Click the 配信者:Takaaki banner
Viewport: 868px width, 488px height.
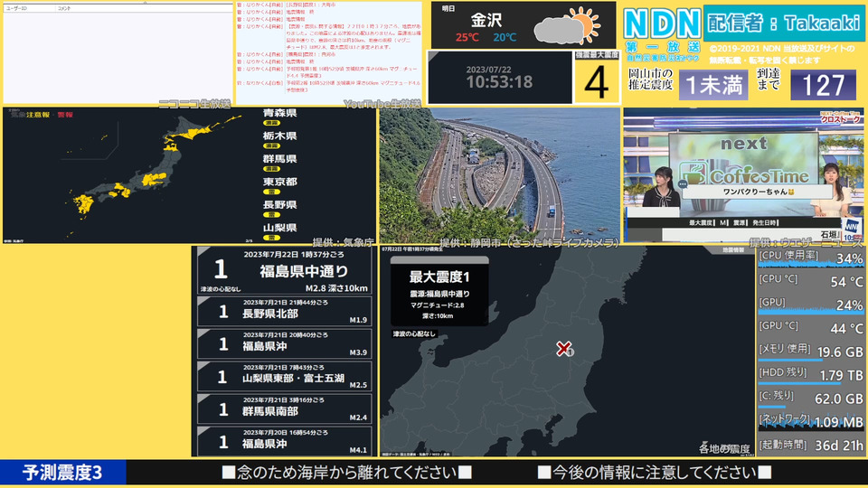click(784, 23)
